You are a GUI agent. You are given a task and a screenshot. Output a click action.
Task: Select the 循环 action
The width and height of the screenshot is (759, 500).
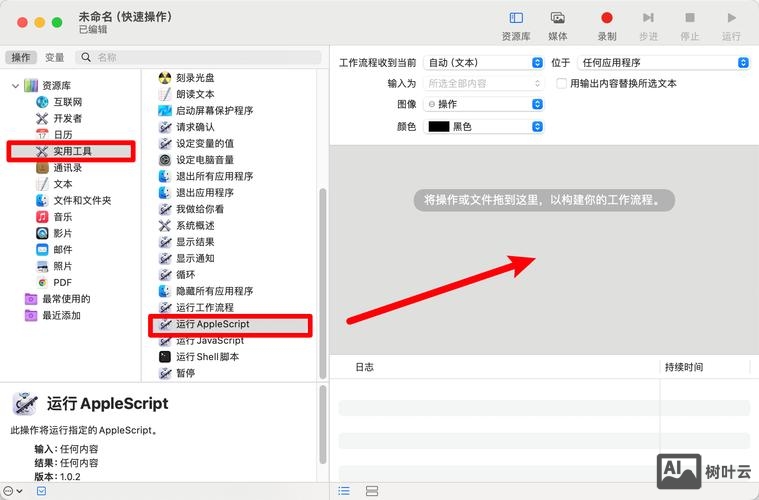(x=177, y=275)
